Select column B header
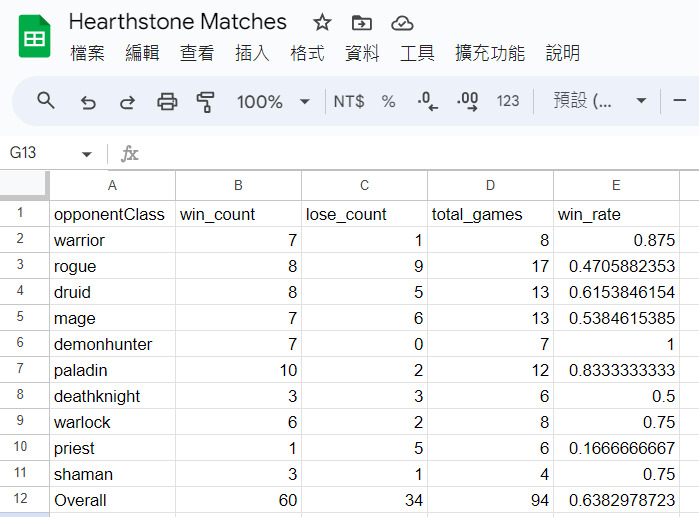Screen dimensions: 699x517 click(x=238, y=185)
